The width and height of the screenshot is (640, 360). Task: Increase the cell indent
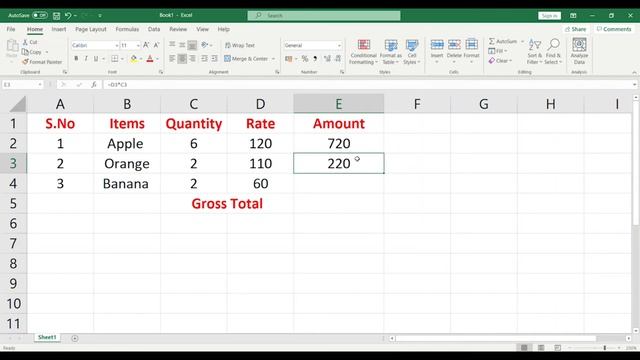click(x=214, y=59)
